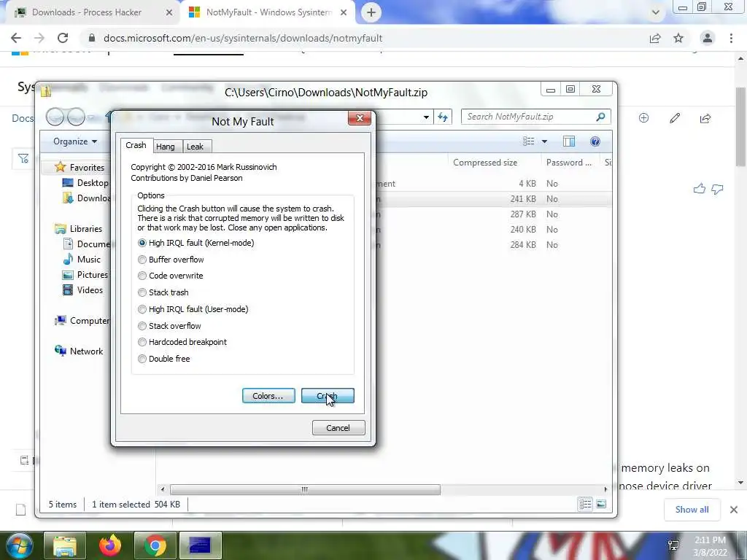Click the add-to-collection plus icon on page
The image size is (747, 560).
pos(643,117)
